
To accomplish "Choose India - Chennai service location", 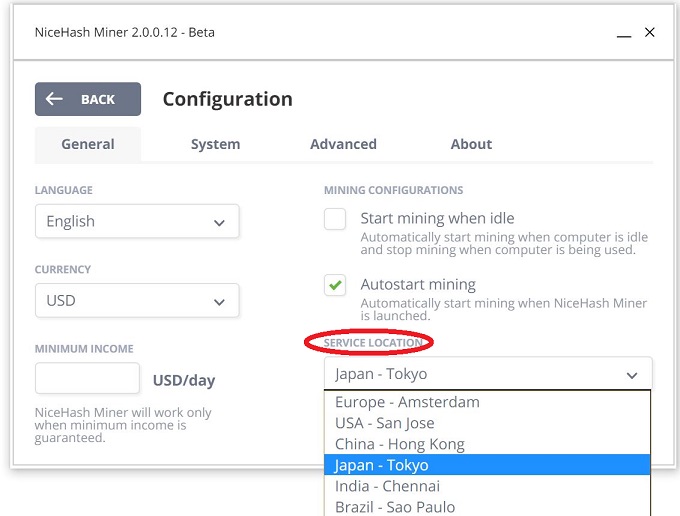I will (487, 486).
